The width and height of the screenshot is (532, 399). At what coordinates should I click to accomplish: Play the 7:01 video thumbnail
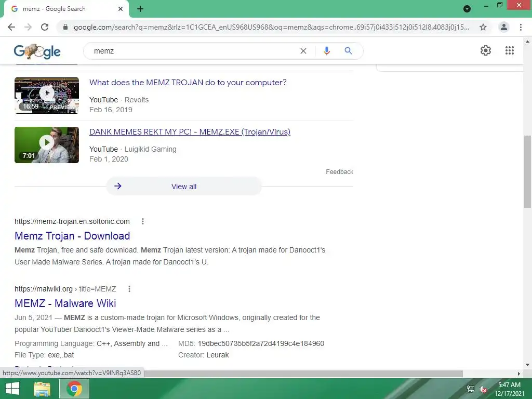tap(47, 145)
